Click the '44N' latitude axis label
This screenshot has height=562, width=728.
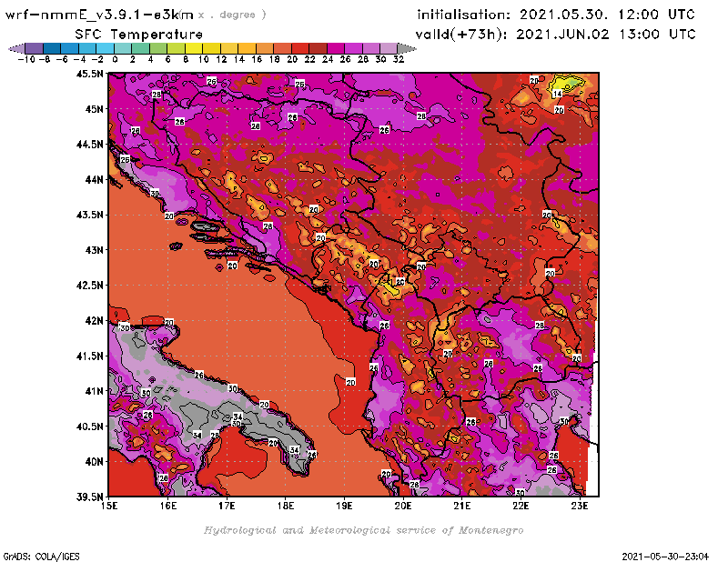(94, 179)
